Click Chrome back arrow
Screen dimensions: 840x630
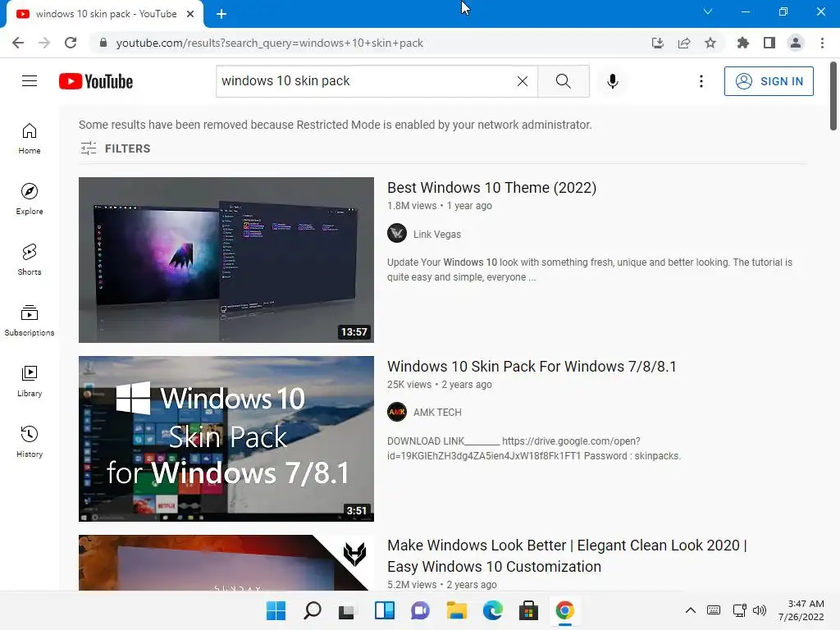(18, 43)
